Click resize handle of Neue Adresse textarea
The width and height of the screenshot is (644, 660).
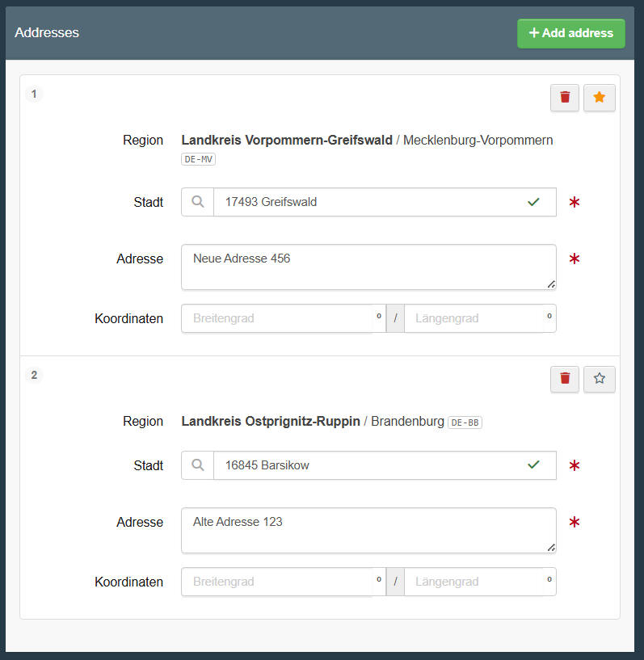551,284
